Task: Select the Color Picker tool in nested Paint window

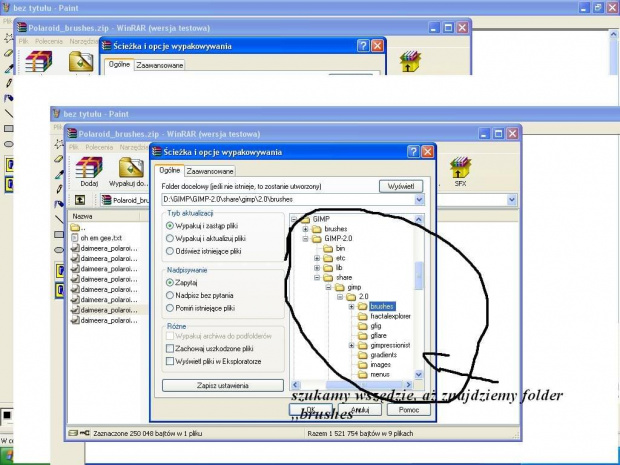Action: pos(59,174)
